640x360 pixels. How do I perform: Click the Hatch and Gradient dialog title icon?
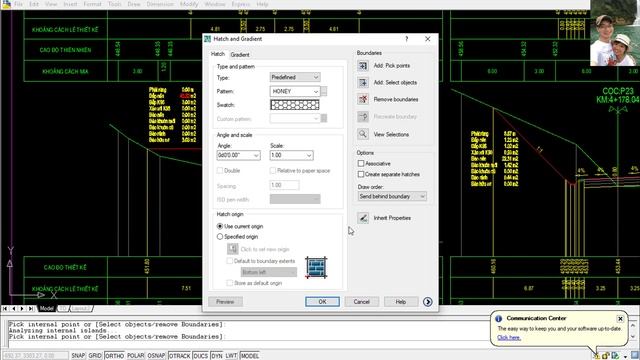coord(207,39)
